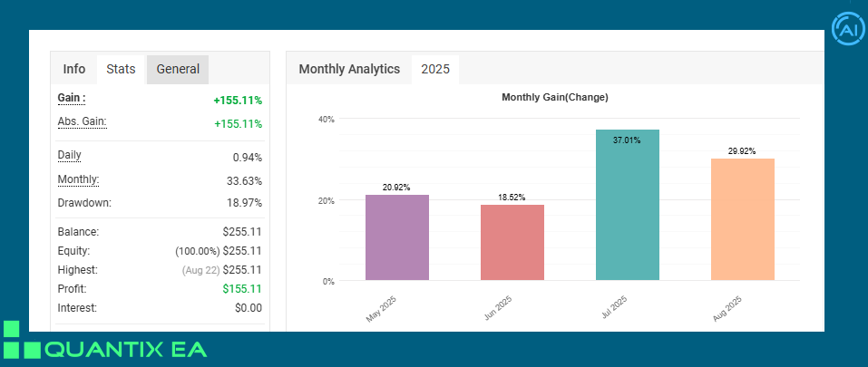The width and height of the screenshot is (868, 367).
Task: Click the Quantix EA green squares logo
Action: click(x=21, y=339)
